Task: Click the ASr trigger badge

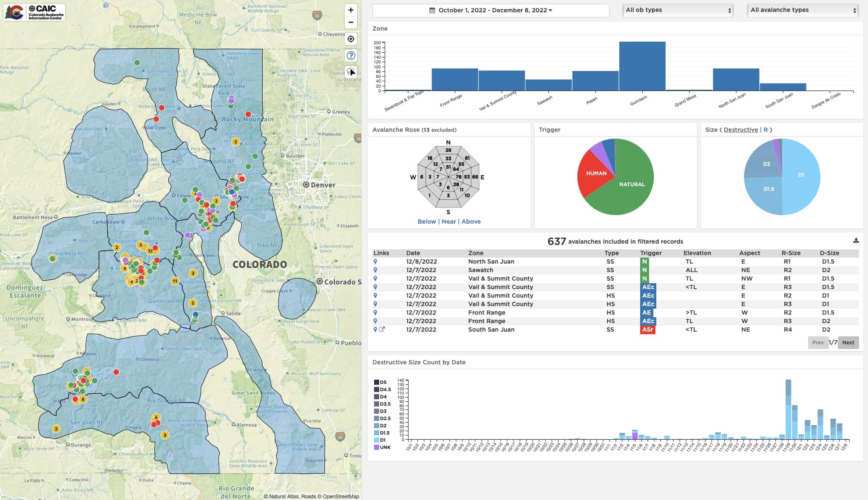Action: click(x=647, y=330)
